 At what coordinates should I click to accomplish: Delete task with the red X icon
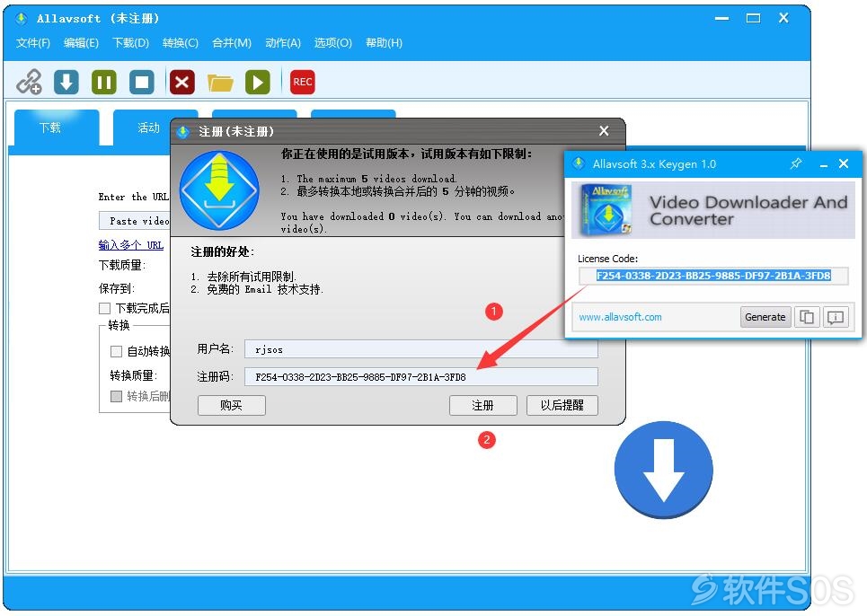pos(181,83)
